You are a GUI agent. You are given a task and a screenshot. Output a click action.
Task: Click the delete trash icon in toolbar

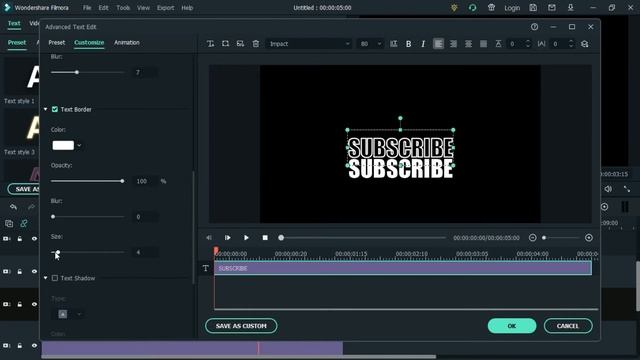click(x=256, y=44)
